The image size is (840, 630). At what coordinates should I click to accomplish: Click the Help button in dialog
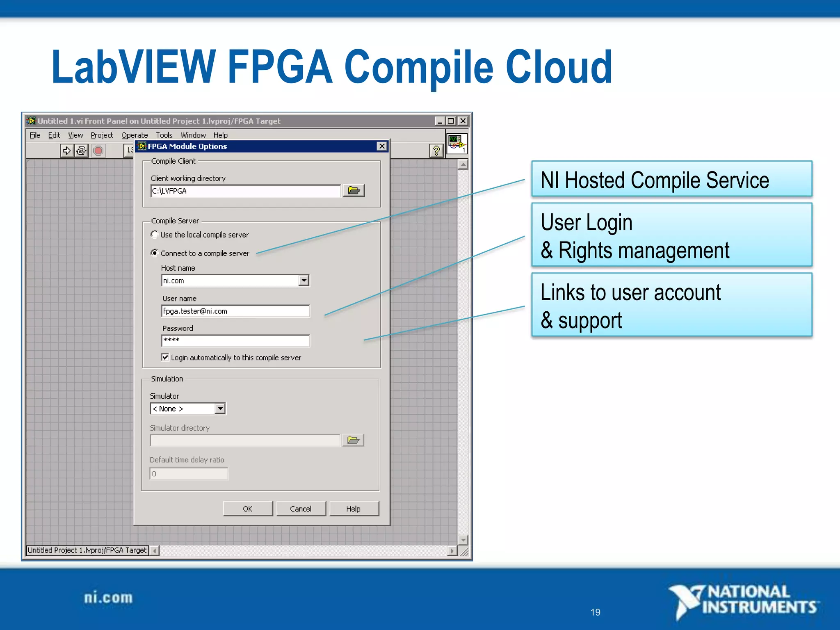(354, 509)
